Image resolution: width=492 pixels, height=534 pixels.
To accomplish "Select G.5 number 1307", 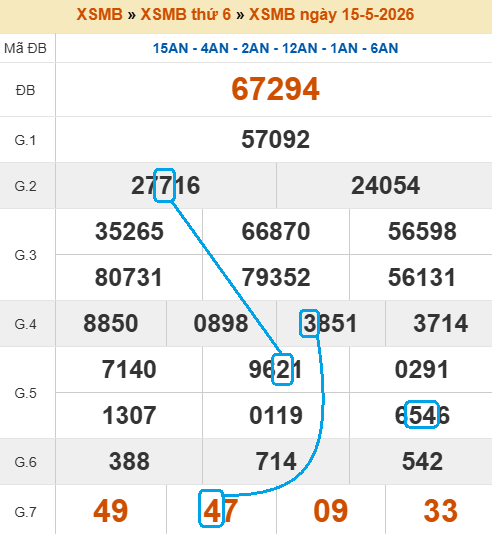I will (129, 415).
